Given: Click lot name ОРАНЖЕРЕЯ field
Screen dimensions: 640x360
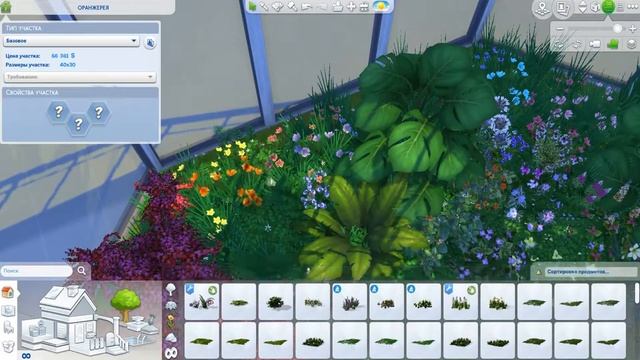Looking at the screenshot, I should 94,7.
